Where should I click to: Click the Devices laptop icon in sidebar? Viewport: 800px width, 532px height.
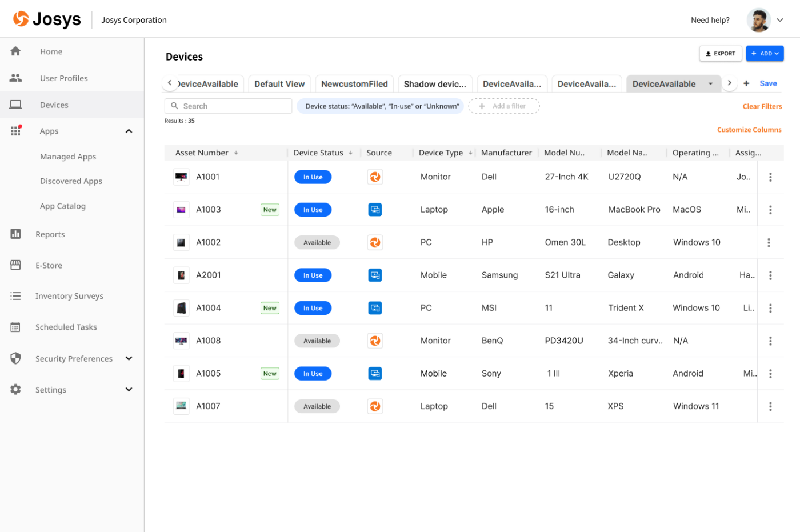pyautogui.click(x=15, y=105)
